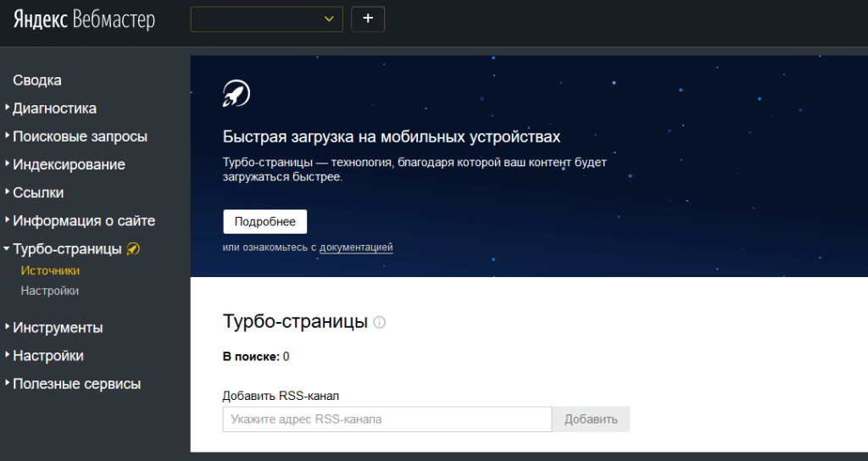Click the rocket icon in the banner

pos(236,93)
